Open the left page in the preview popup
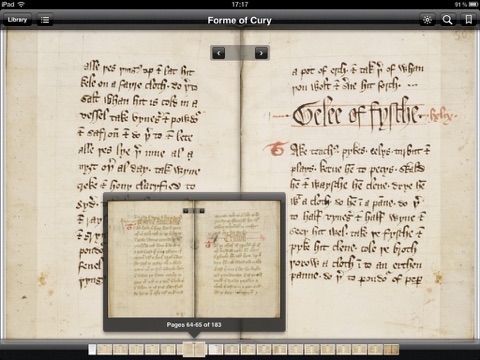Viewport: 480px width, 360px height. 151,259
